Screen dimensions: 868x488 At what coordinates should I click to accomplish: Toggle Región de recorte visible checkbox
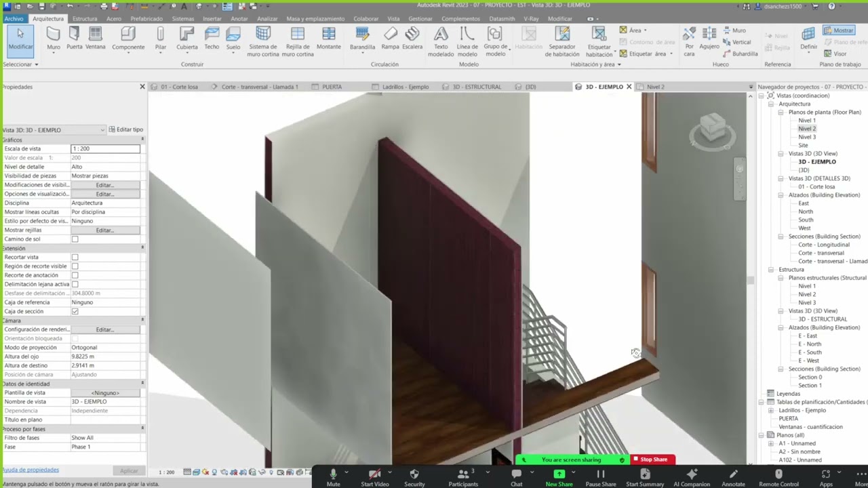[75, 266]
